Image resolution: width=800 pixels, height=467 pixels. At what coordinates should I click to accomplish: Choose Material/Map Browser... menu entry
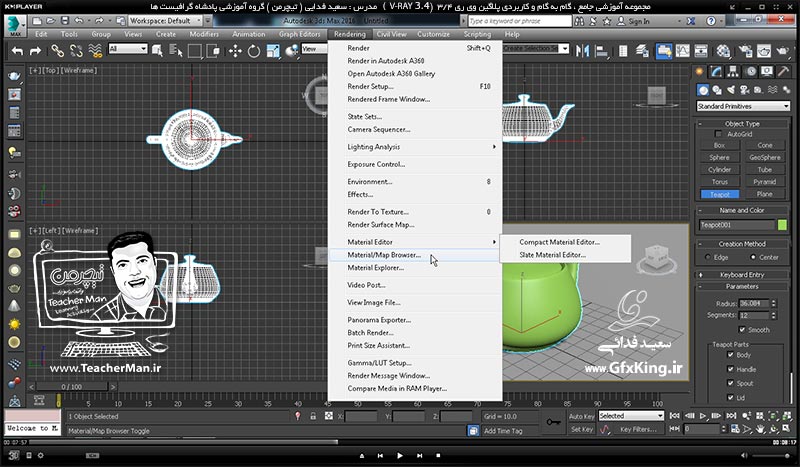click(x=414, y=255)
